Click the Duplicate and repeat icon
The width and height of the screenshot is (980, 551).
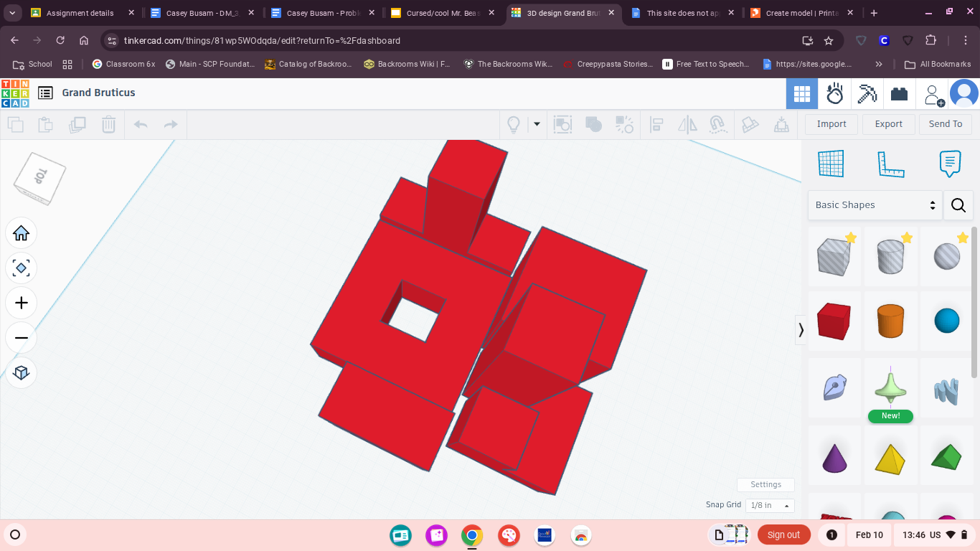coord(77,124)
